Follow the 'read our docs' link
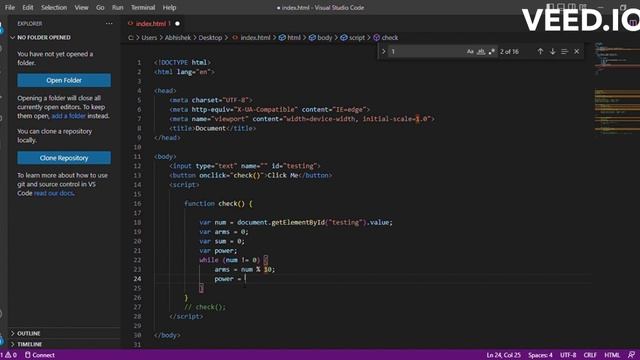This screenshot has width=640, height=360. pos(53,193)
